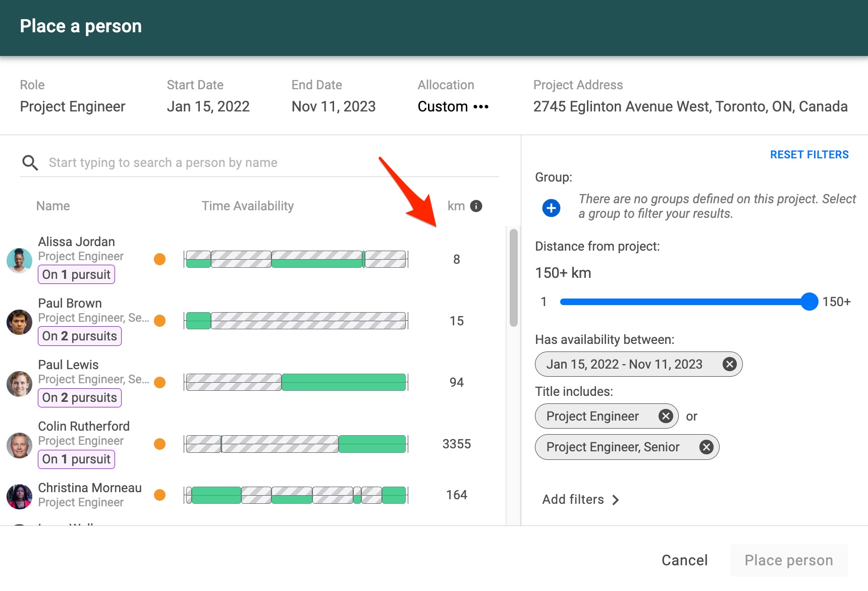Click Paul Brown's time availability bar

tap(296, 321)
